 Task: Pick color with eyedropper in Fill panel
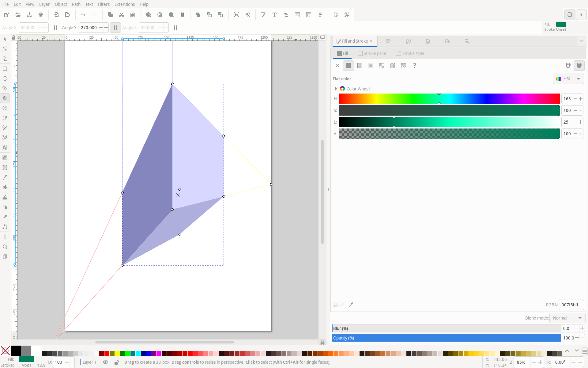(x=351, y=305)
